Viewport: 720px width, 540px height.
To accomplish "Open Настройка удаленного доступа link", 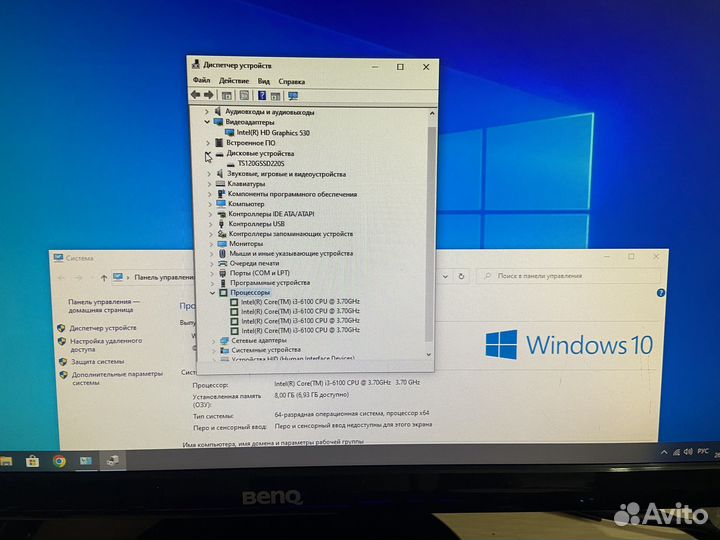I will pos(106,345).
